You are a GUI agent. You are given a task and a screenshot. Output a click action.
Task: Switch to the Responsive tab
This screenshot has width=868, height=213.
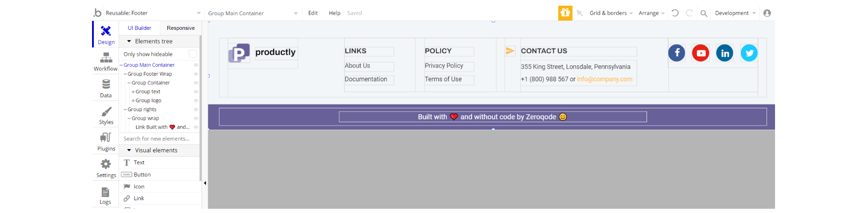point(181,28)
